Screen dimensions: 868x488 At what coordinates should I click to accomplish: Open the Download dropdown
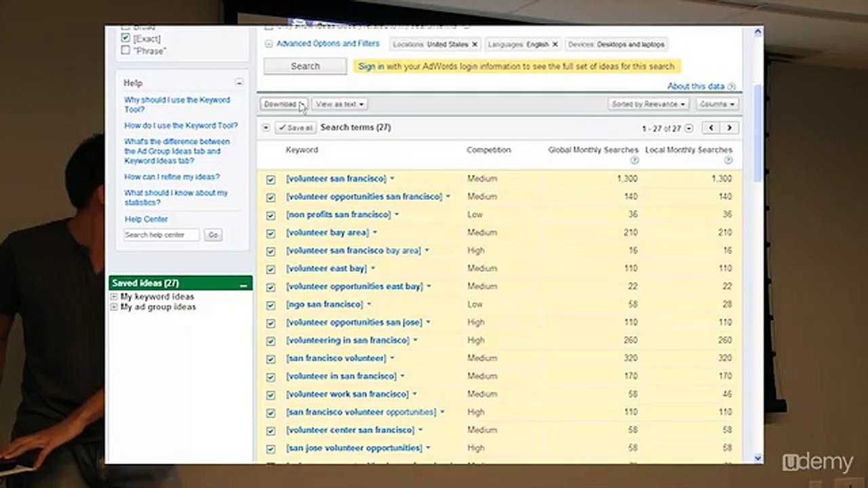pyautogui.click(x=284, y=104)
